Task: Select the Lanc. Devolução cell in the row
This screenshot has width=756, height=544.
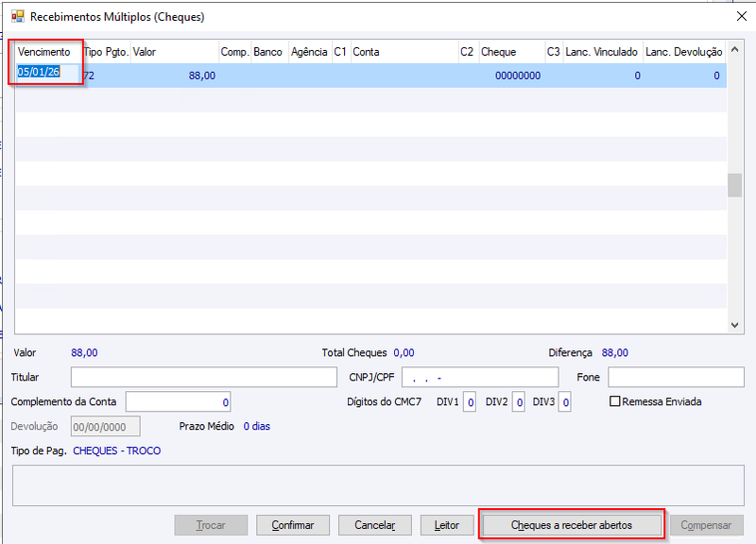Action: pos(683,76)
